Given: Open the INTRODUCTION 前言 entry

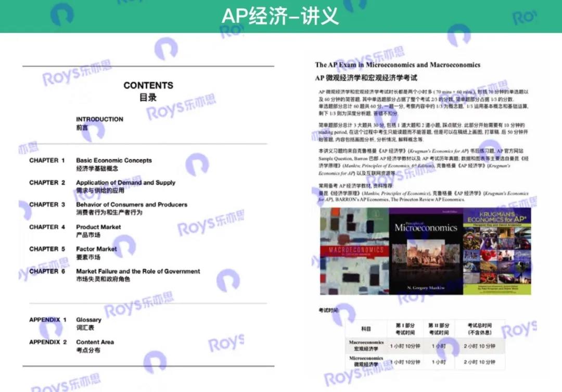Looking at the screenshot, I should point(99,123).
